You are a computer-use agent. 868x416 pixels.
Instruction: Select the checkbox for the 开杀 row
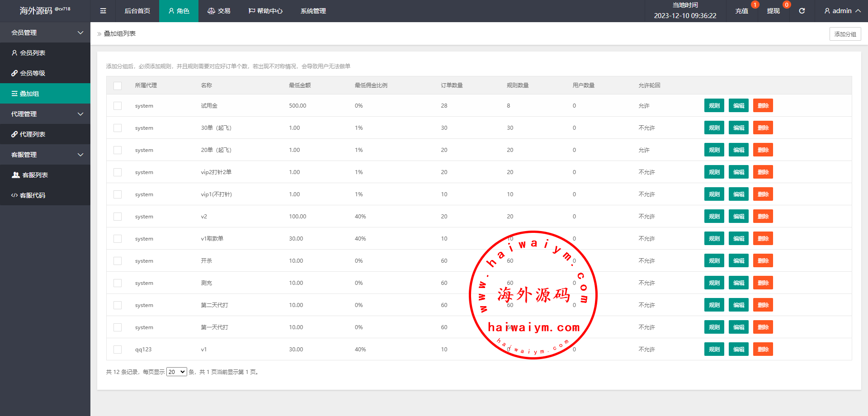[118, 261]
